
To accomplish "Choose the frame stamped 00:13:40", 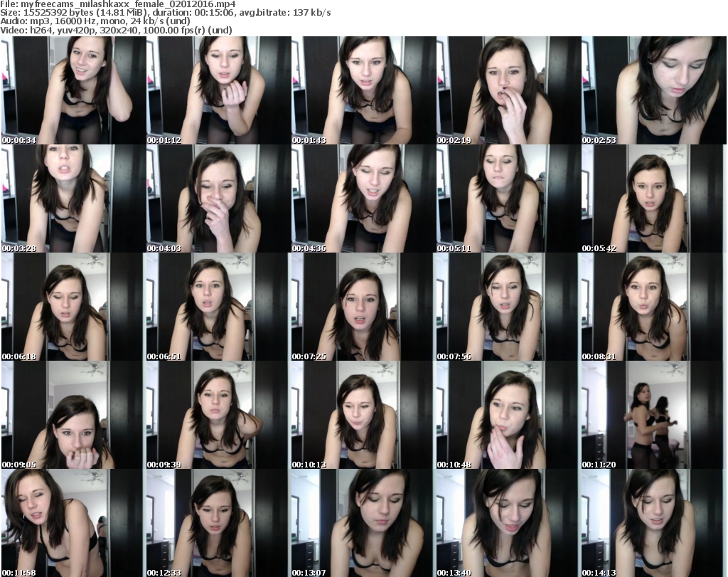I will (x=509, y=523).
